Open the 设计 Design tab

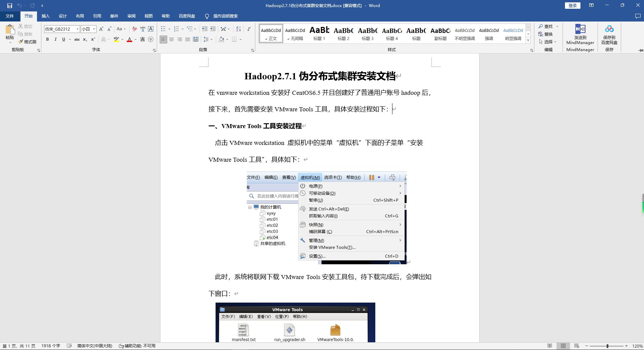pos(63,16)
